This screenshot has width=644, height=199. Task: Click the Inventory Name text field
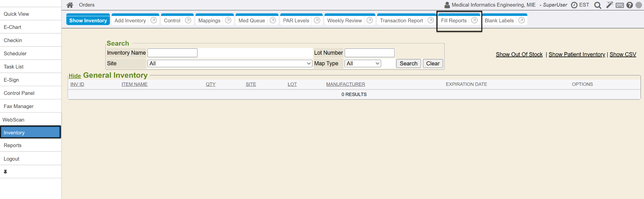tap(172, 53)
